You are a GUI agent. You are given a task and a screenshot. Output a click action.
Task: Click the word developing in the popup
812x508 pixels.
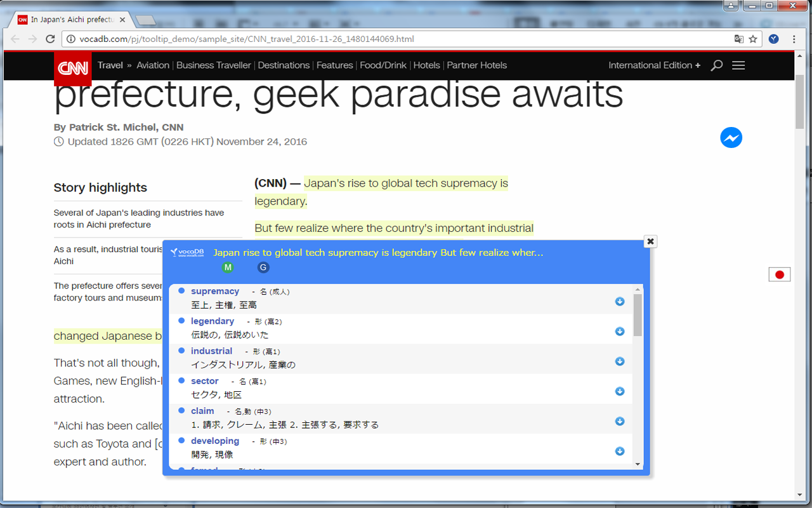coord(215,440)
